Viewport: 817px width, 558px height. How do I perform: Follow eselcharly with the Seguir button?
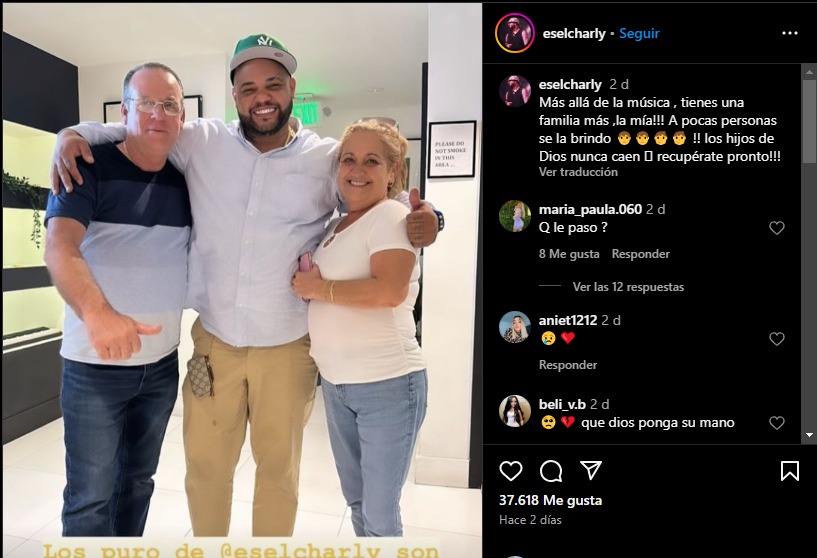tap(639, 33)
